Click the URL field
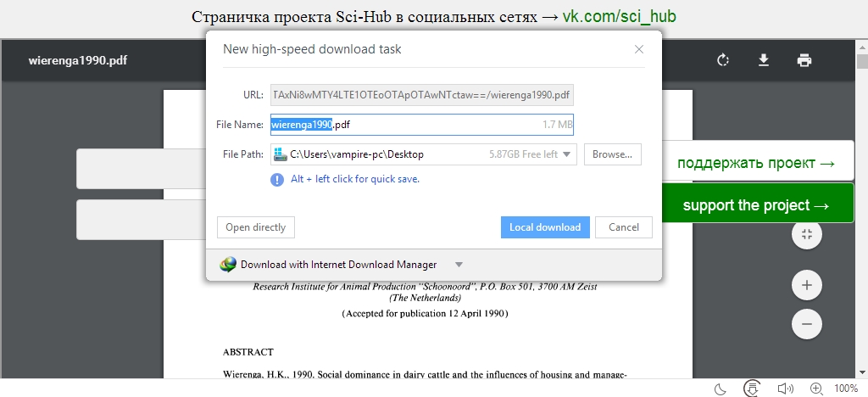The height and width of the screenshot is (397, 868). (422, 95)
